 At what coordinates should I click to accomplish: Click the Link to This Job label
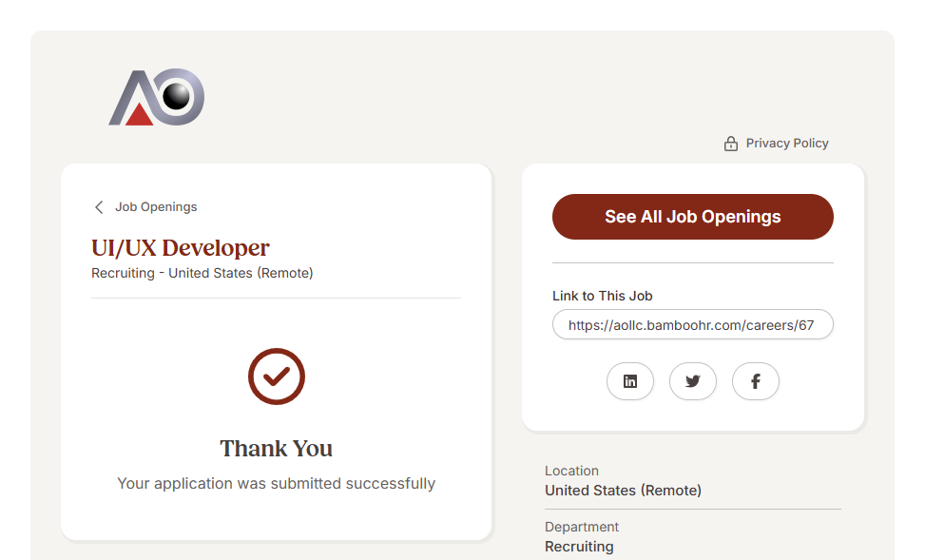pos(602,296)
